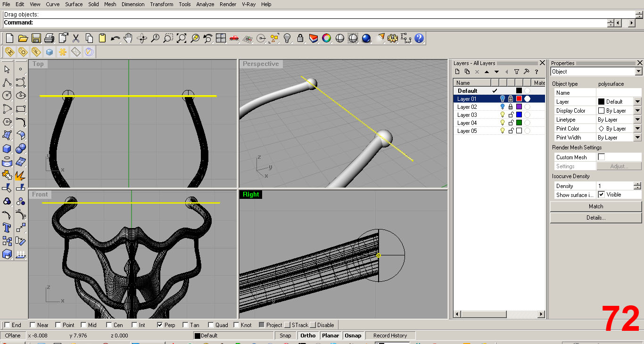Select the Circle tool in left toolbar
The height and width of the screenshot is (344, 644).
pos(7,96)
